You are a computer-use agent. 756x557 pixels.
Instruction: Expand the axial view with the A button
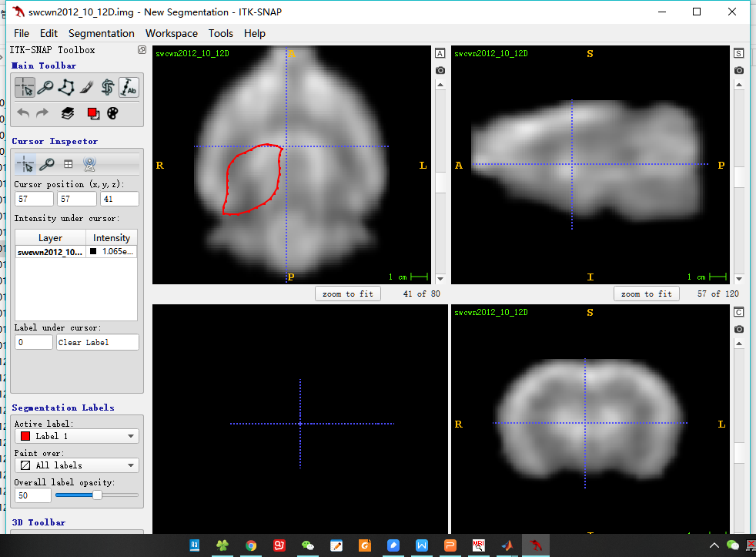440,53
